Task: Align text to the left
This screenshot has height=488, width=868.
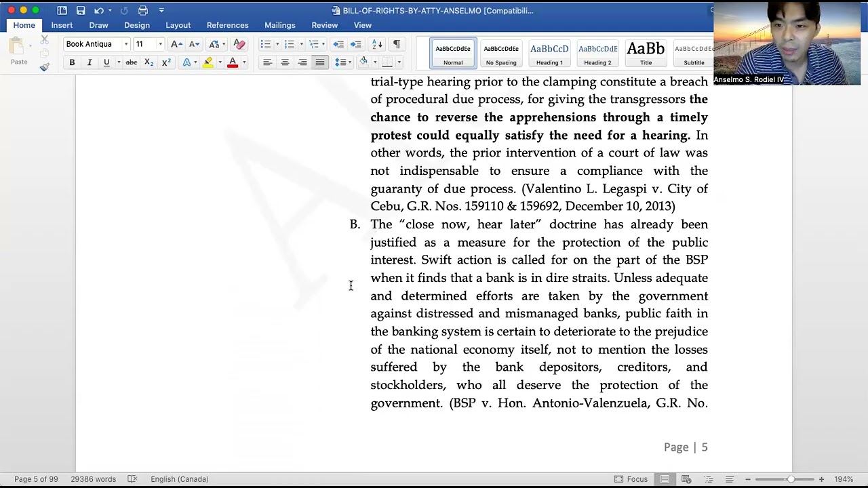Action: point(267,62)
